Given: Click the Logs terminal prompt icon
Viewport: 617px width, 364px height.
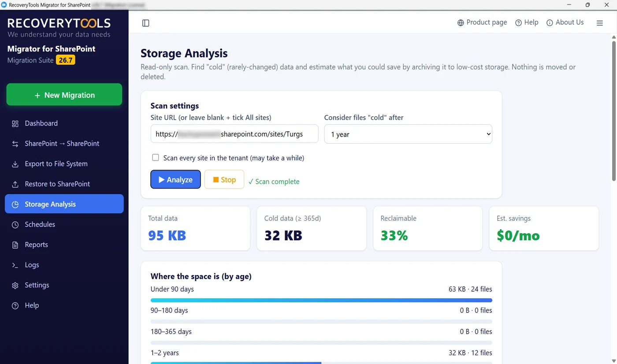Looking at the screenshot, I should (15, 265).
